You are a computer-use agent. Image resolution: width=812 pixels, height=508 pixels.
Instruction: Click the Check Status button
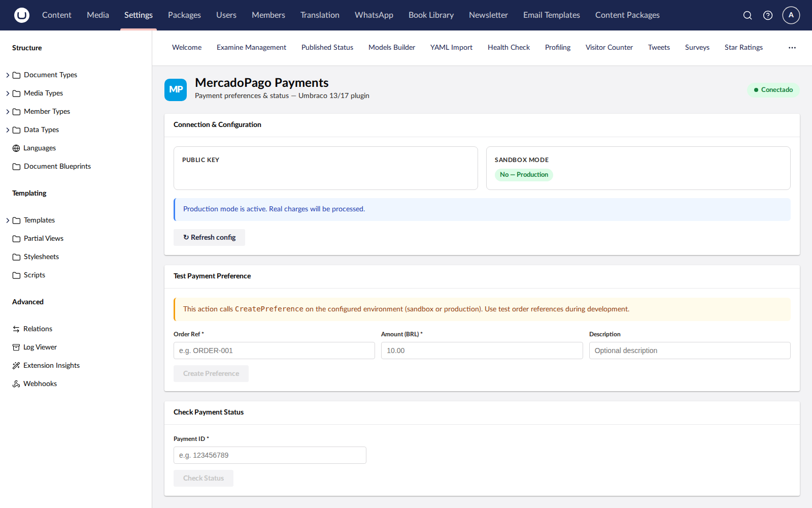point(204,479)
